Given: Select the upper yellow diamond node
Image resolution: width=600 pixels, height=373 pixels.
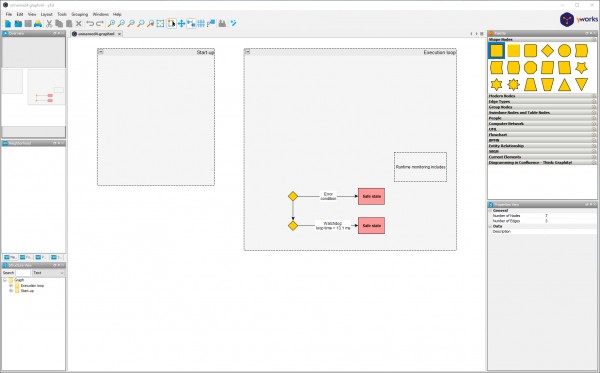Looking at the screenshot, I should 293,196.
